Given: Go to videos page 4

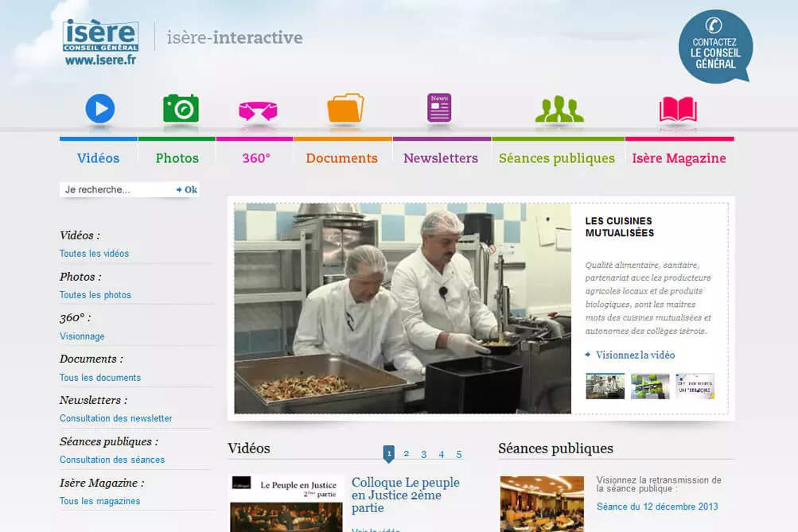Looking at the screenshot, I should point(442,454).
